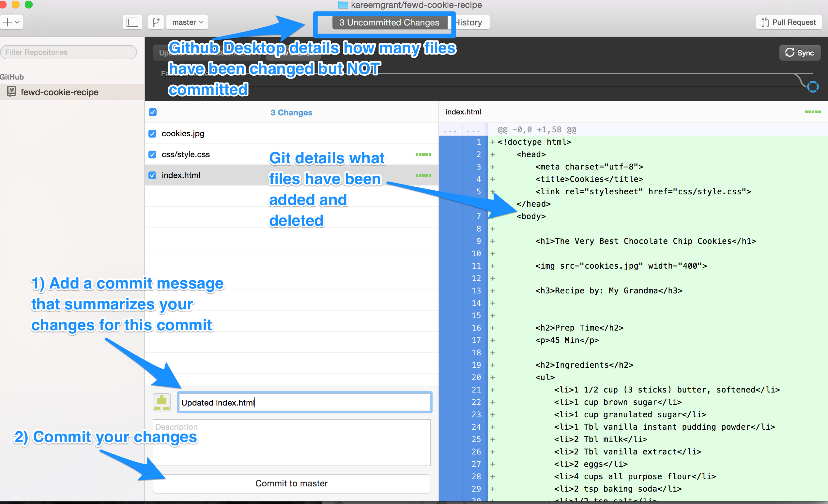The width and height of the screenshot is (828, 504).
Task: Uncheck the index.html checkbox
Action: point(152,175)
